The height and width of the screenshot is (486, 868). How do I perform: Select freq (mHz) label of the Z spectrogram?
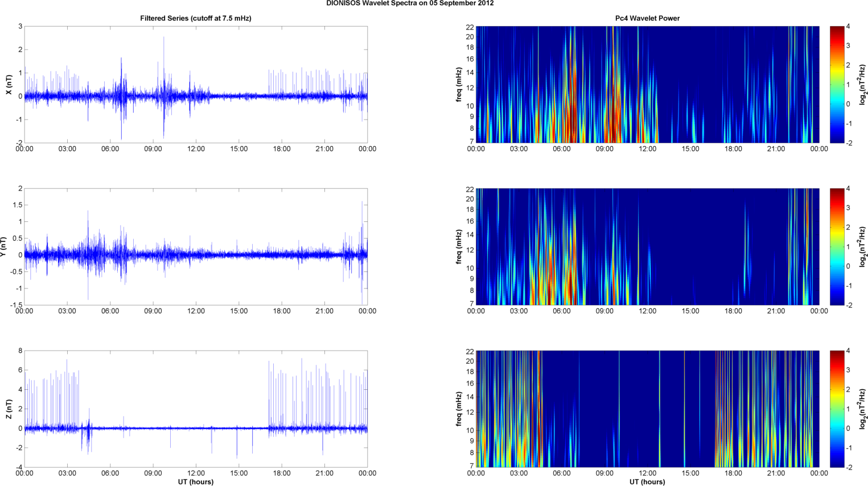tap(459, 409)
